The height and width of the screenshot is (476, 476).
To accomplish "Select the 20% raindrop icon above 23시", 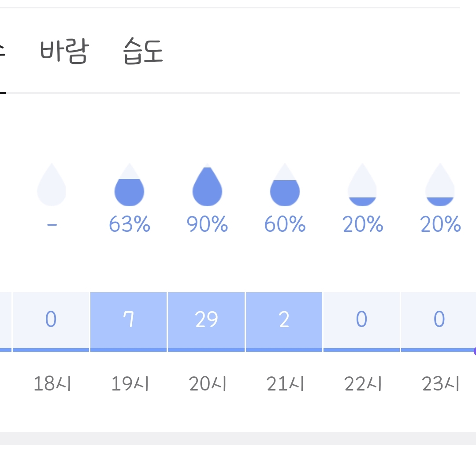I will point(440,185).
